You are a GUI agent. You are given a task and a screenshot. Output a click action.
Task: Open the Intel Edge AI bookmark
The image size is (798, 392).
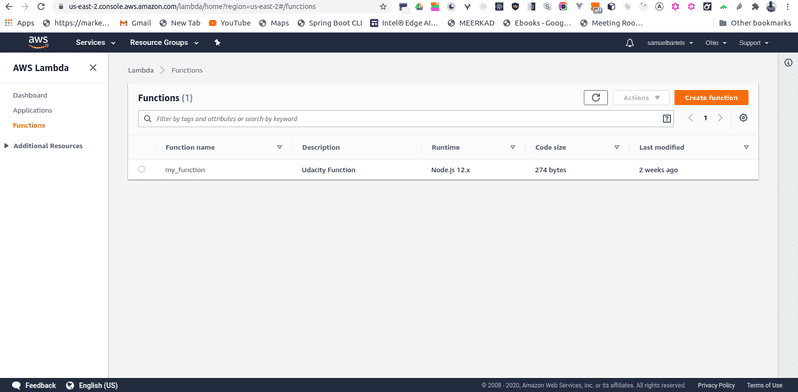point(404,23)
